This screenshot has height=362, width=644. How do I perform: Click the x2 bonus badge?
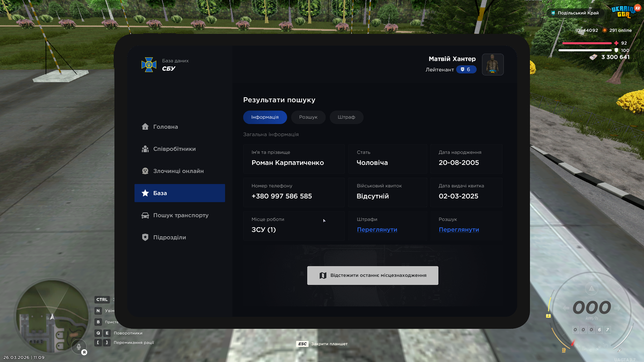637,9
